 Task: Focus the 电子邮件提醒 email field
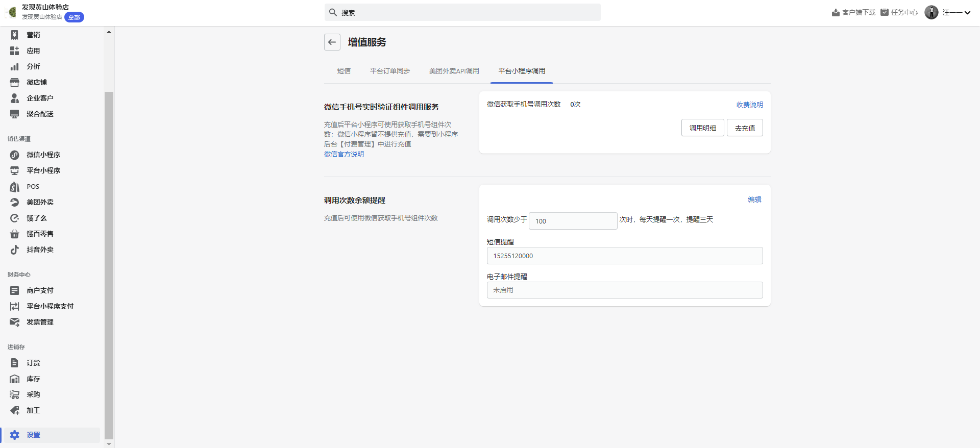625,290
